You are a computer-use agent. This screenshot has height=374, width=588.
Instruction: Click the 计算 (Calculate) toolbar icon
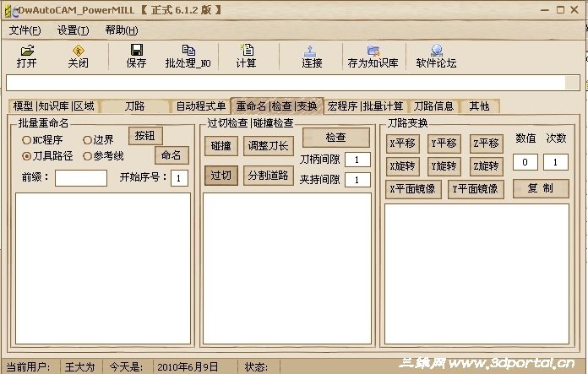tap(247, 50)
